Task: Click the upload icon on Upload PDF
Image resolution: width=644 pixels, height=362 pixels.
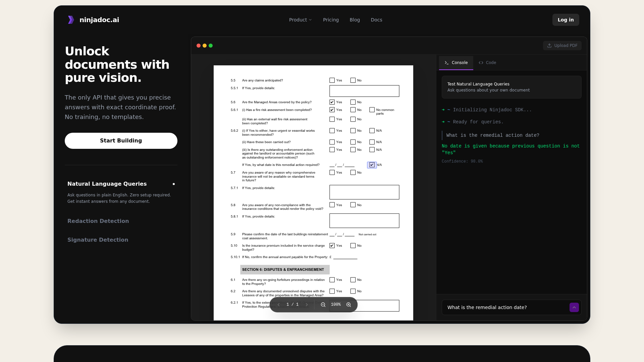Action: 550,46
